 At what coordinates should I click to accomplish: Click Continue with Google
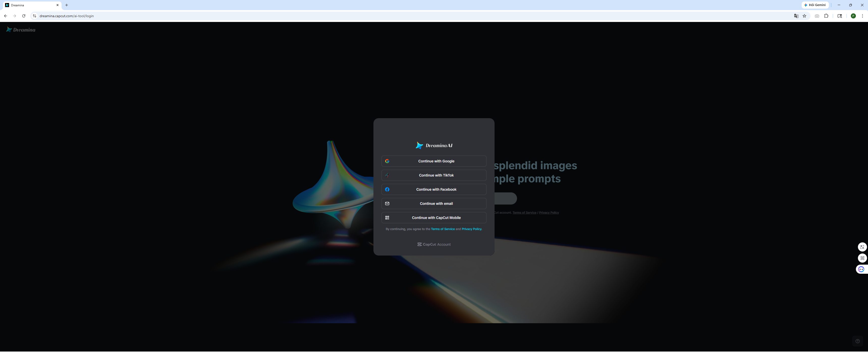pos(434,161)
